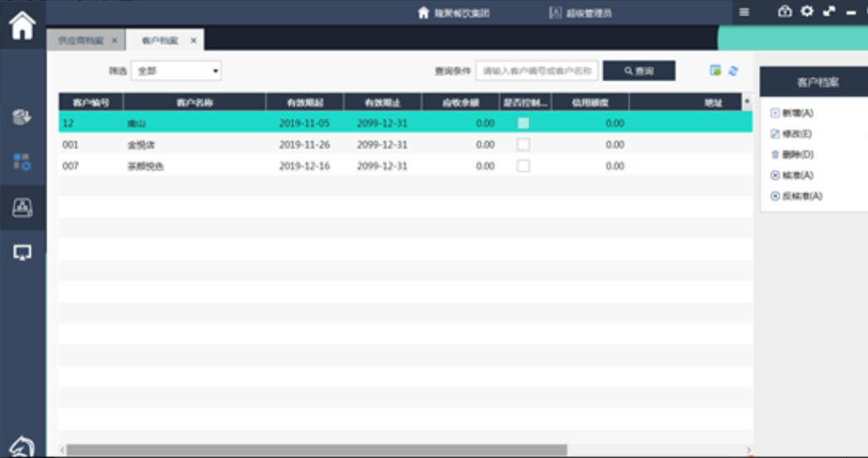
Task: Open the 筛选 filter dropdown showing 全部
Action: coord(177,71)
